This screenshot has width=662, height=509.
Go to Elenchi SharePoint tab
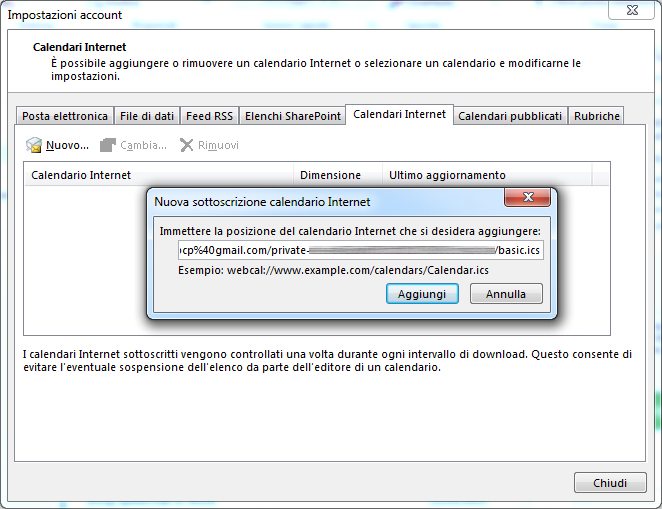point(293,116)
